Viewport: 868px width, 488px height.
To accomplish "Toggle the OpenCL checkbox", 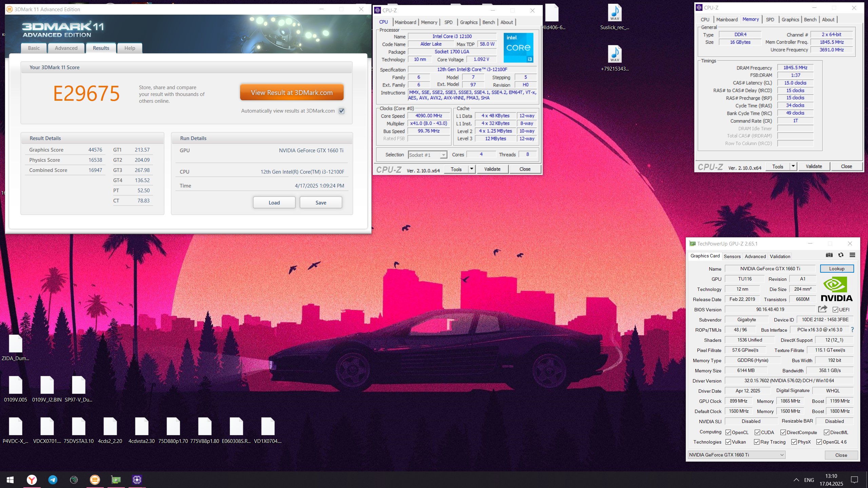I will point(728,432).
